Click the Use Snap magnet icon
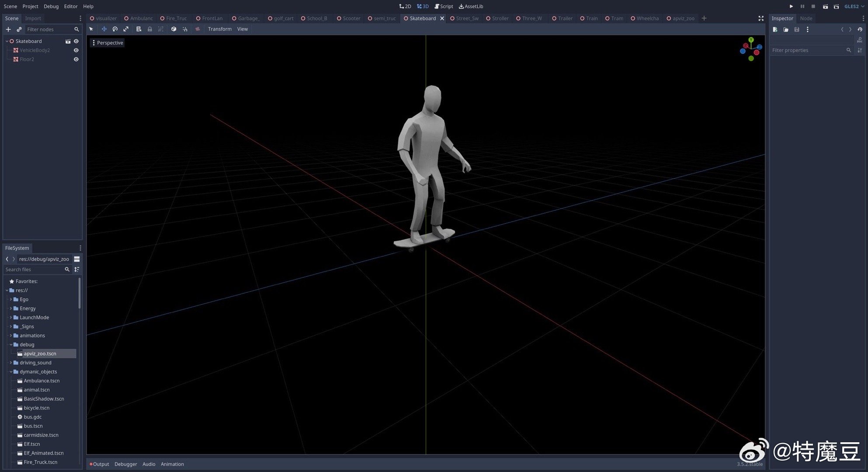 pyautogui.click(x=185, y=29)
